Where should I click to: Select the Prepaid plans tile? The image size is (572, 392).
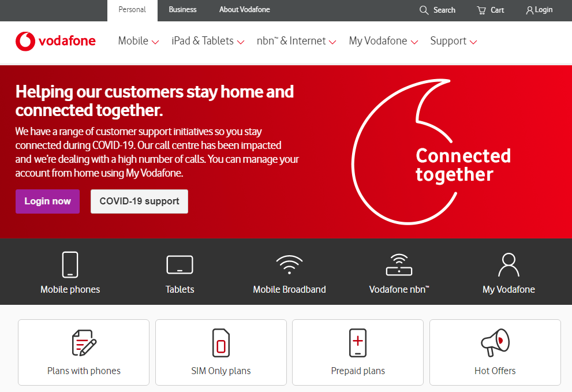click(x=358, y=352)
